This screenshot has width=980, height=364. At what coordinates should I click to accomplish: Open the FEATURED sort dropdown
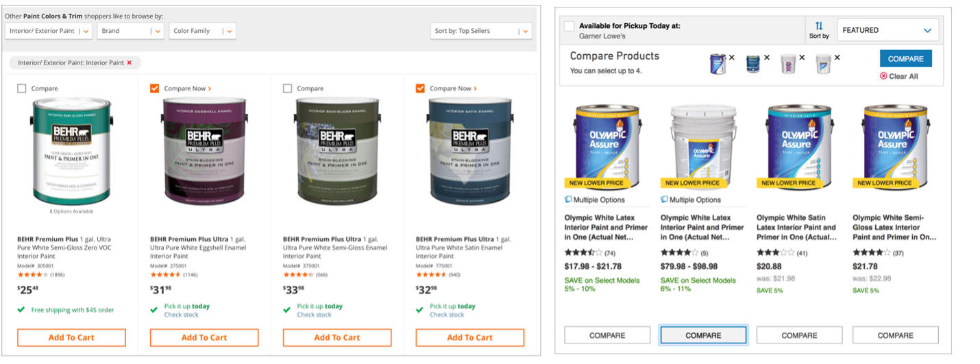[887, 30]
